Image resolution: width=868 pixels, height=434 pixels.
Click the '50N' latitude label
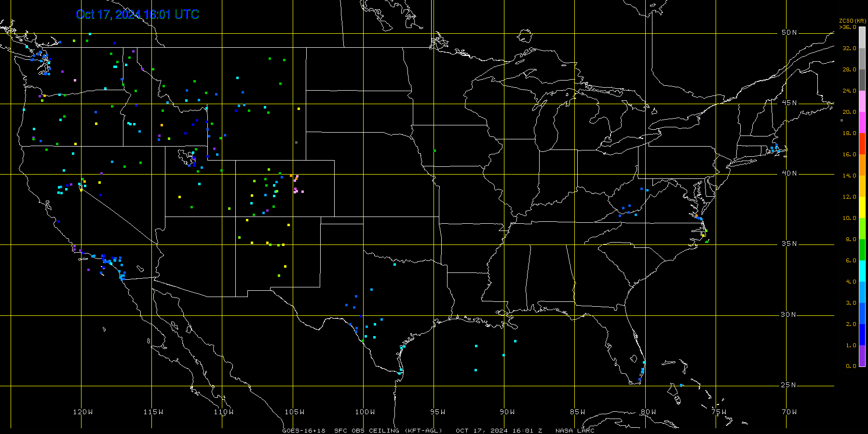789,32
